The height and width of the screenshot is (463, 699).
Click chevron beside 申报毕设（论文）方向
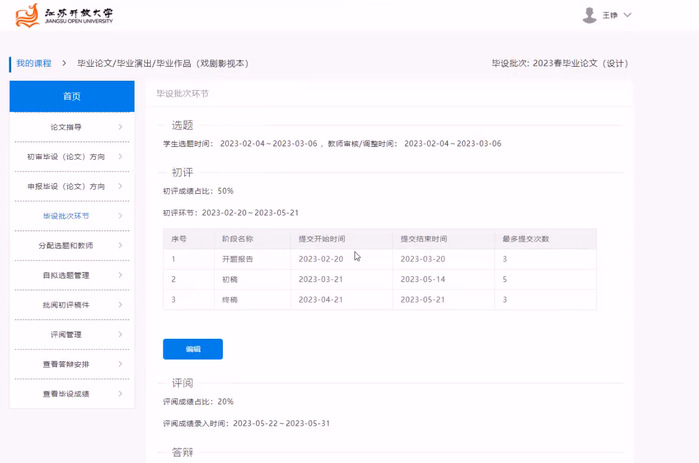[120, 186]
